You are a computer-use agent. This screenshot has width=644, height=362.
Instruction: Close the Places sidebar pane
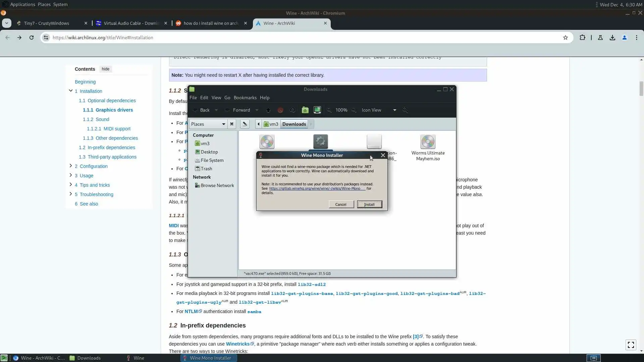[x=232, y=124]
